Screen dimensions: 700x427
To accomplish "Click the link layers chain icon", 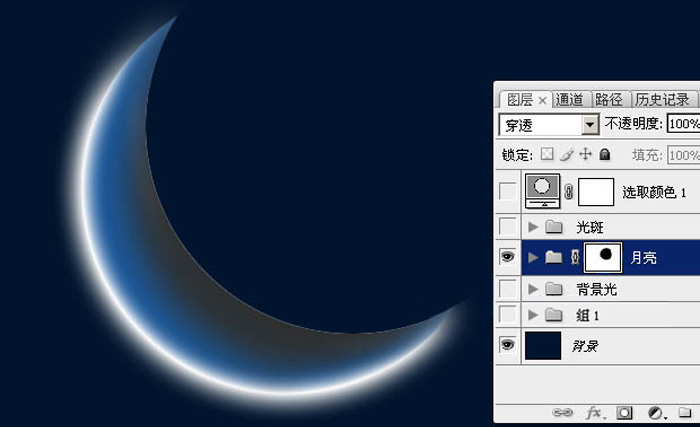I will click(x=563, y=412).
